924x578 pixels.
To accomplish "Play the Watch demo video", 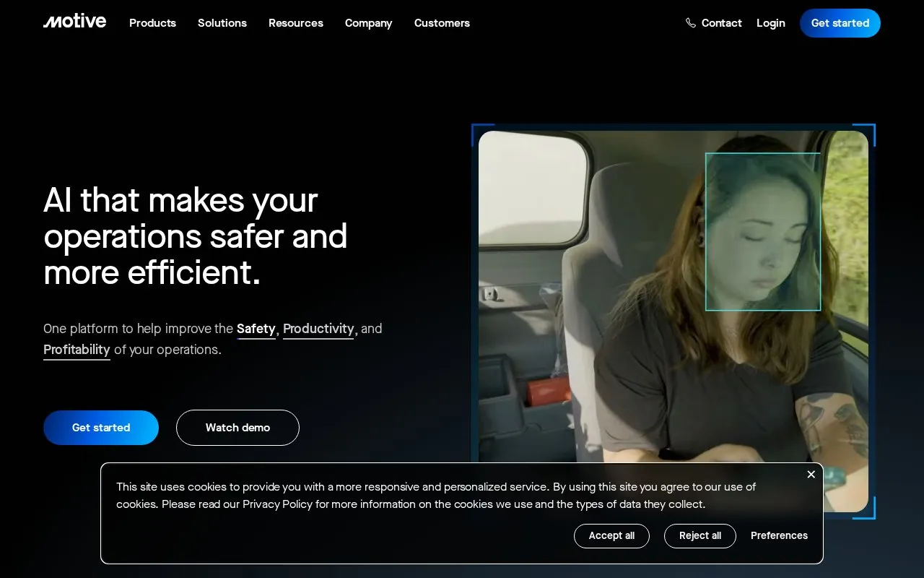I will (x=237, y=428).
